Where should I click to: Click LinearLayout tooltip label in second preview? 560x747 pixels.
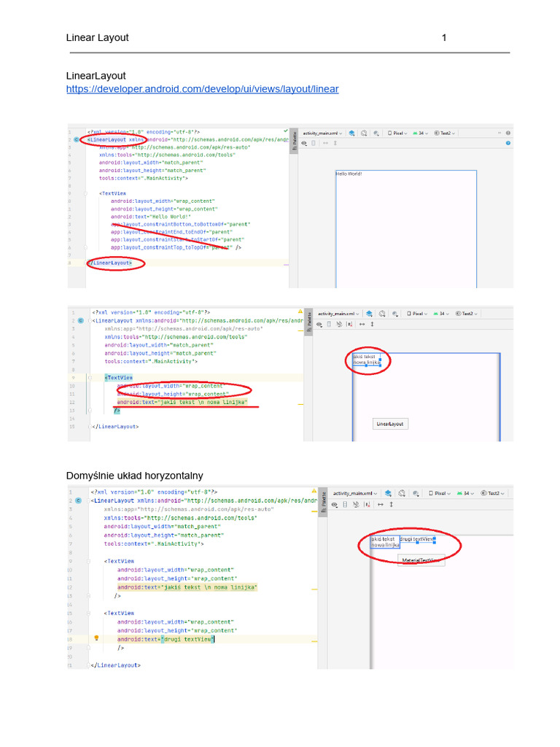tap(390, 424)
